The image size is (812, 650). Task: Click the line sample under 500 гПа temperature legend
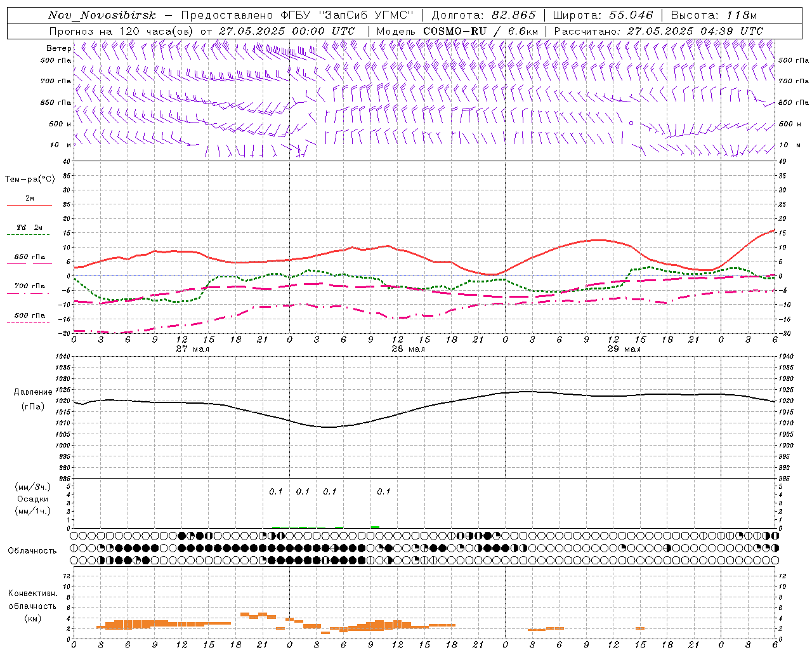pos(28,322)
